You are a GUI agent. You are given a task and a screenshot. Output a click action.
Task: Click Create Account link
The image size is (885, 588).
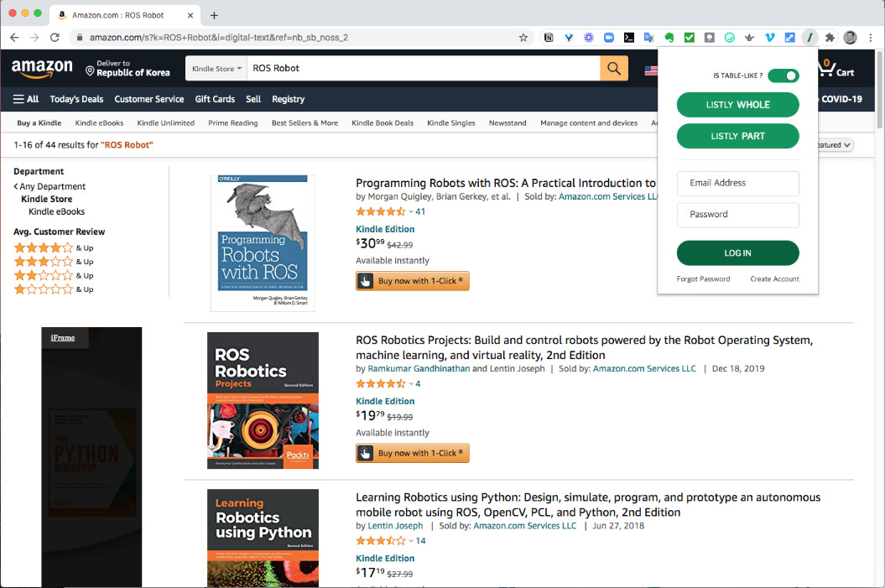pyautogui.click(x=774, y=278)
